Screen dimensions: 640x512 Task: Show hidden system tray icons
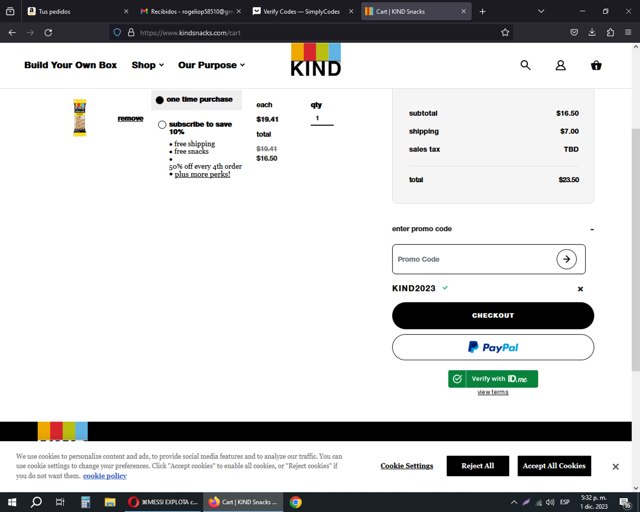[x=514, y=502]
